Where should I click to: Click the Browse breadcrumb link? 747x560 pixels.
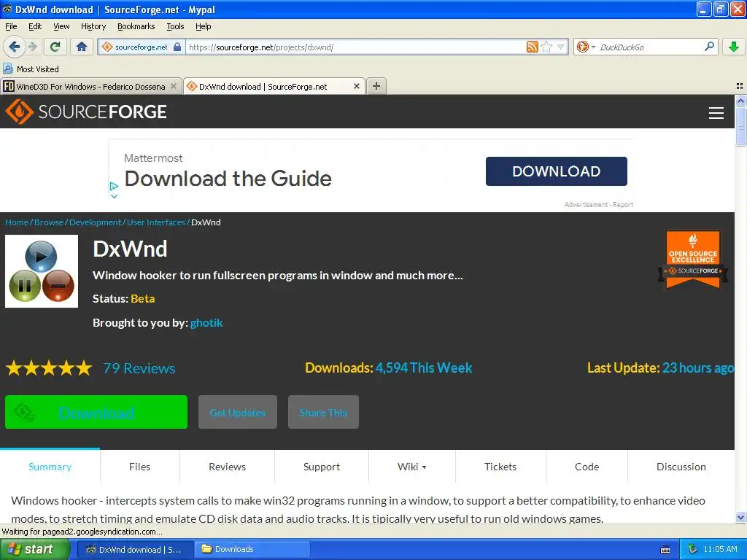pos(49,222)
